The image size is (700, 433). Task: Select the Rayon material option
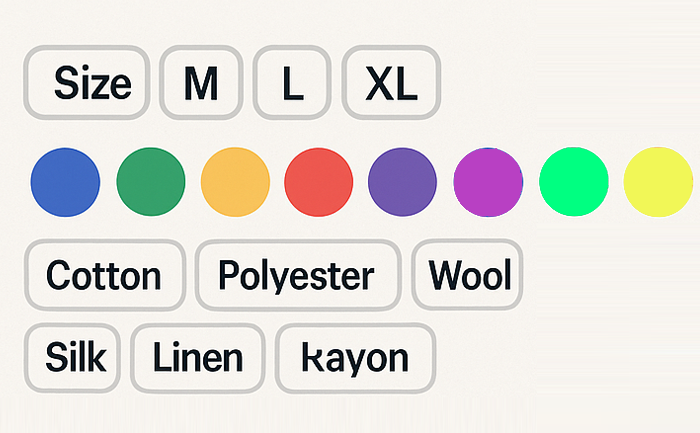[x=356, y=357]
